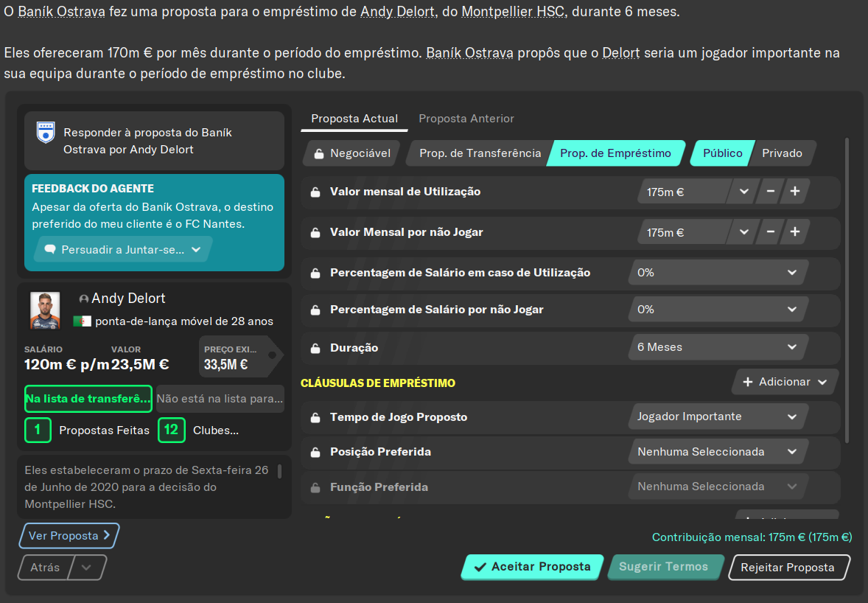
Task: Toggle the Negociável lock button
Action: tap(351, 153)
